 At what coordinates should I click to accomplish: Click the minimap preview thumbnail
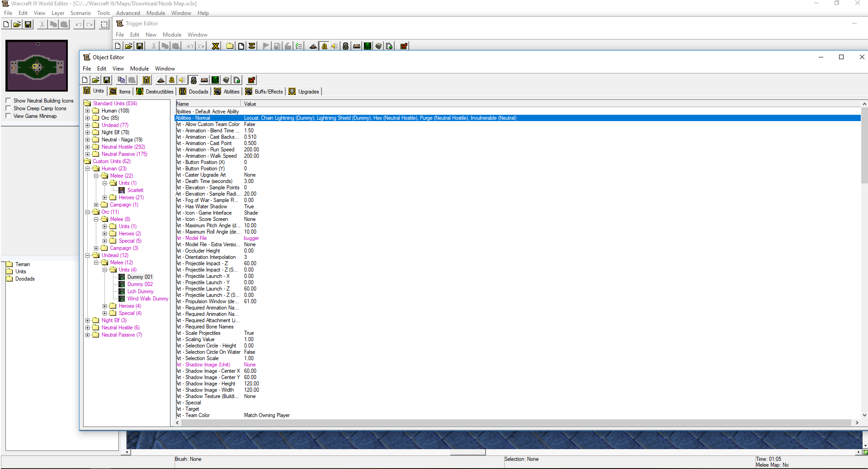(37, 66)
